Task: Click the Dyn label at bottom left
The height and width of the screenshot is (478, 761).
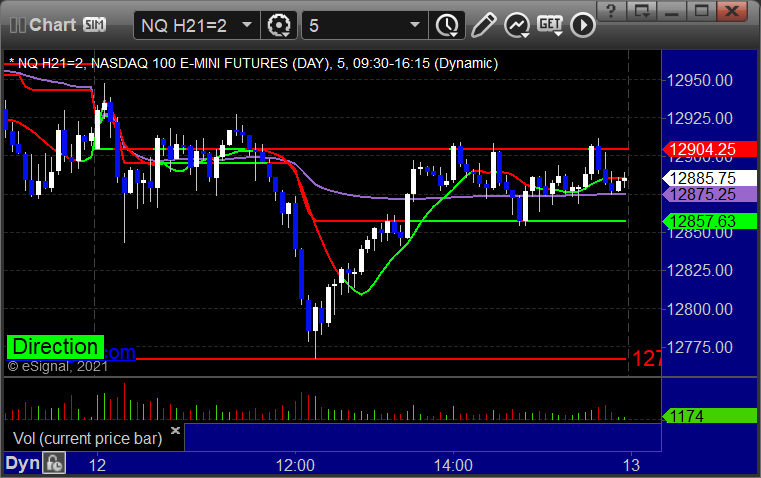Action: [x=22, y=463]
